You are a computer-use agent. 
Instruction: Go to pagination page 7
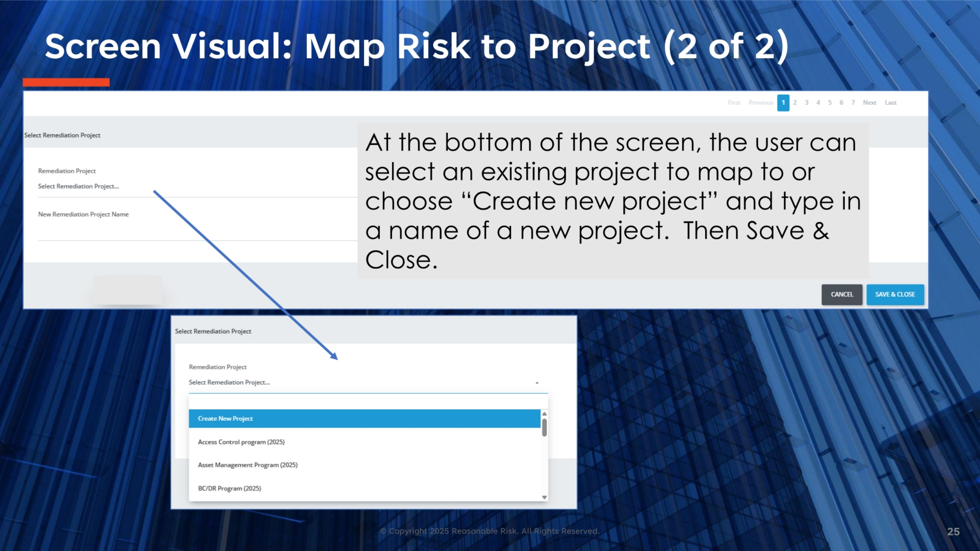point(853,102)
